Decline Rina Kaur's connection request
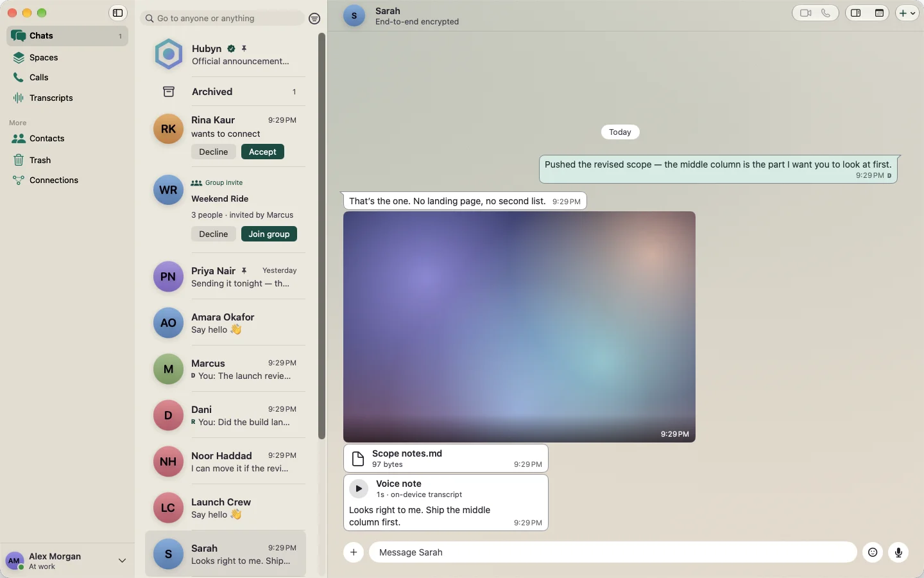Image resolution: width=924 pixels, height=578 pixels. [214, 152]
